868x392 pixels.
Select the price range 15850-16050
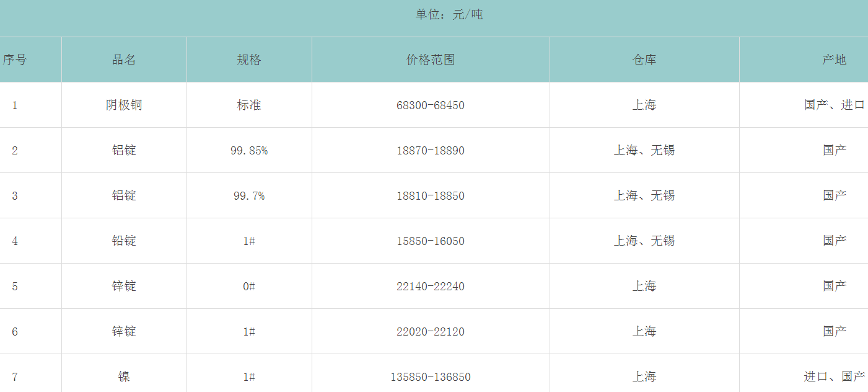click(x=431, y=241)
